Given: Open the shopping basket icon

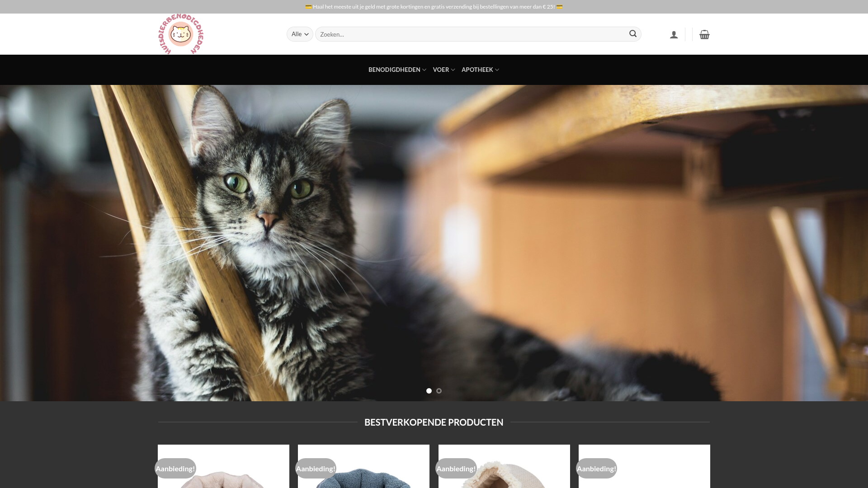Looking at the screenshot, I should [x=704, y=34].
